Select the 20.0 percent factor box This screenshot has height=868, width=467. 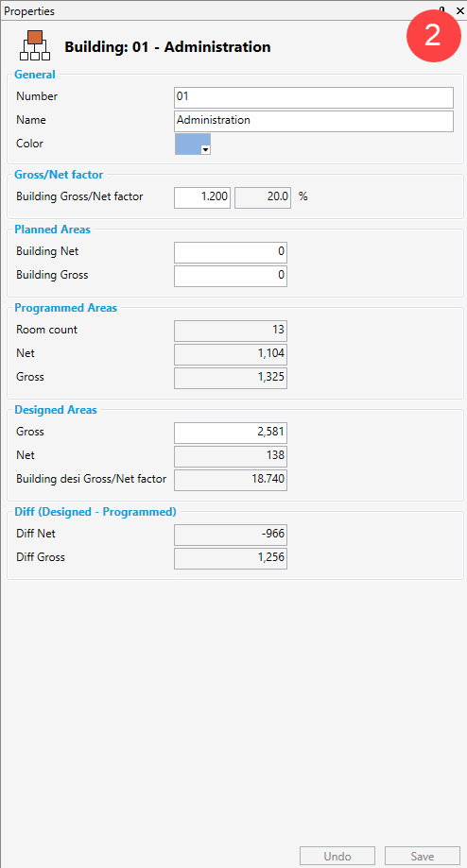[263, 197]
